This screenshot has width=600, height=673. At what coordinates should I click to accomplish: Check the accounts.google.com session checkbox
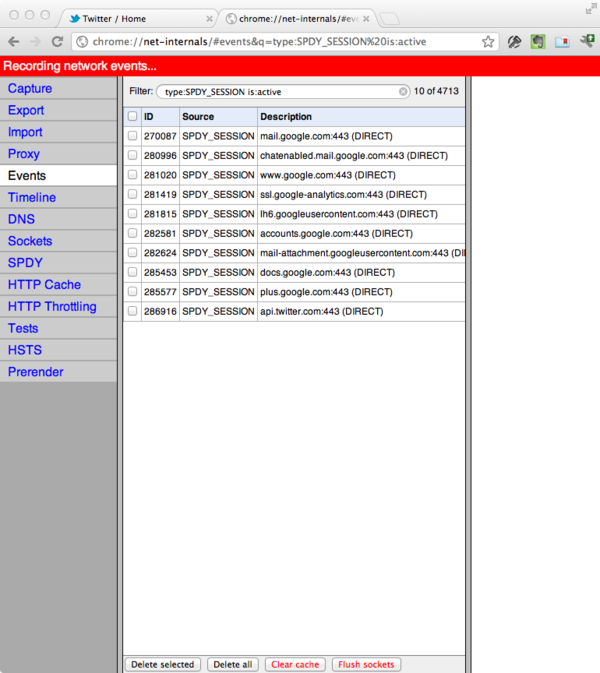[x=132, y=233]
